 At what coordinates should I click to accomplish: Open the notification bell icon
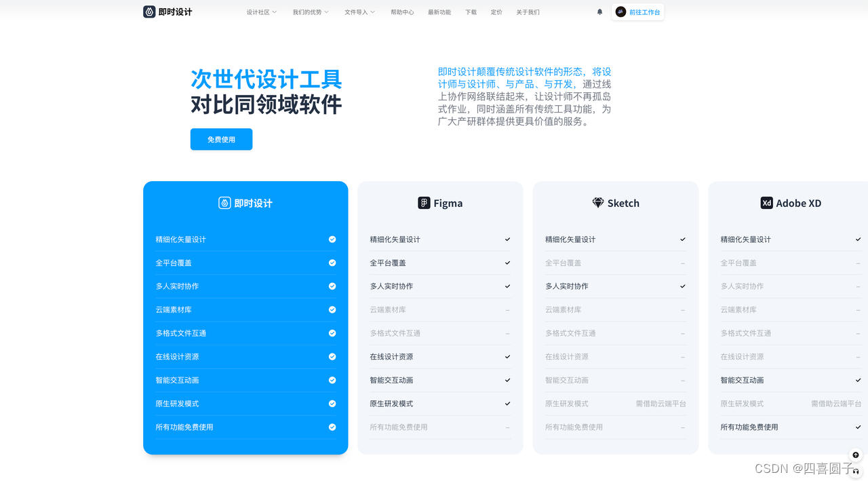pyautogui.click(x=599, y=12)
